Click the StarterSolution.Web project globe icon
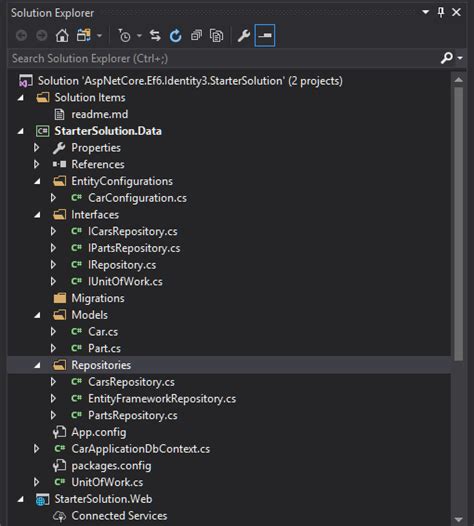The image size is (474, 526). click(x=43, y=499)
